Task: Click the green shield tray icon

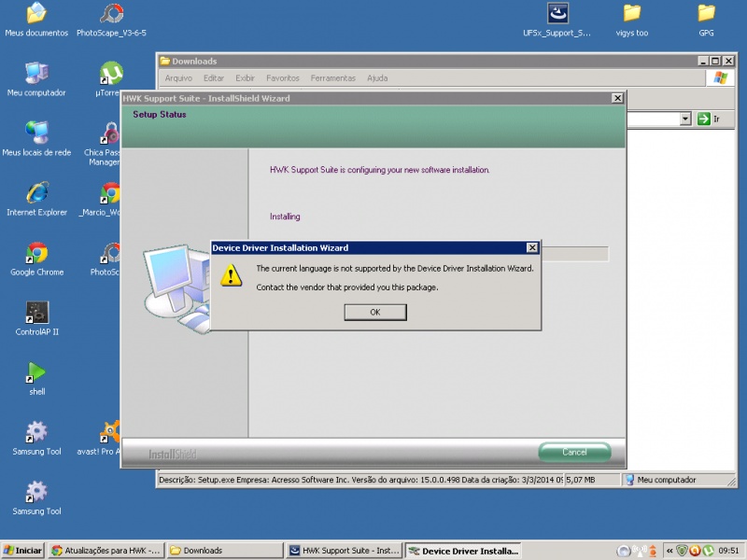Action: coord(683,551)
